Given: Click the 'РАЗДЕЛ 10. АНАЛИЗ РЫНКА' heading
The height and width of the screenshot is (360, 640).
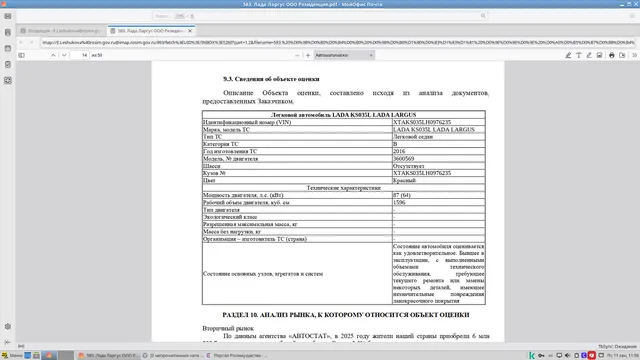Looking at the screenshot, I should (x=346, y=315).
